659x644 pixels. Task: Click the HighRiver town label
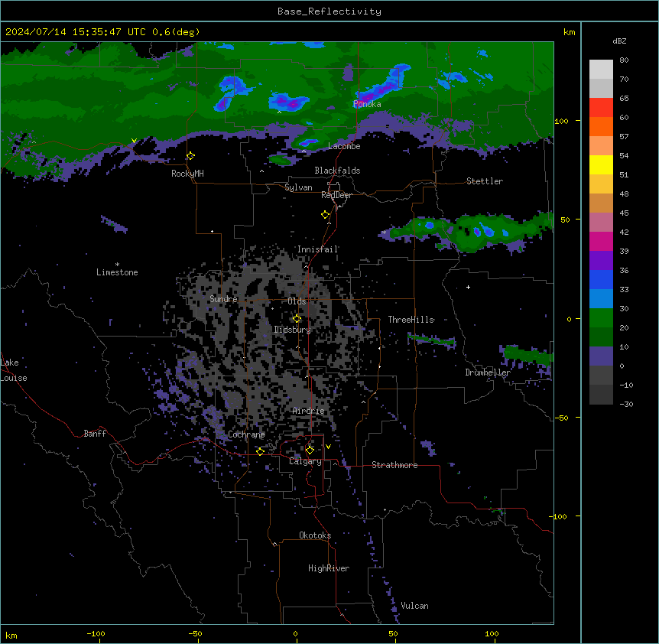click(329, 568)
